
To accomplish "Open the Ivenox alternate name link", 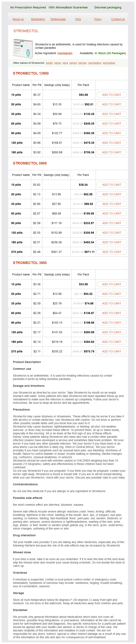I will click(x=58, y=63).
